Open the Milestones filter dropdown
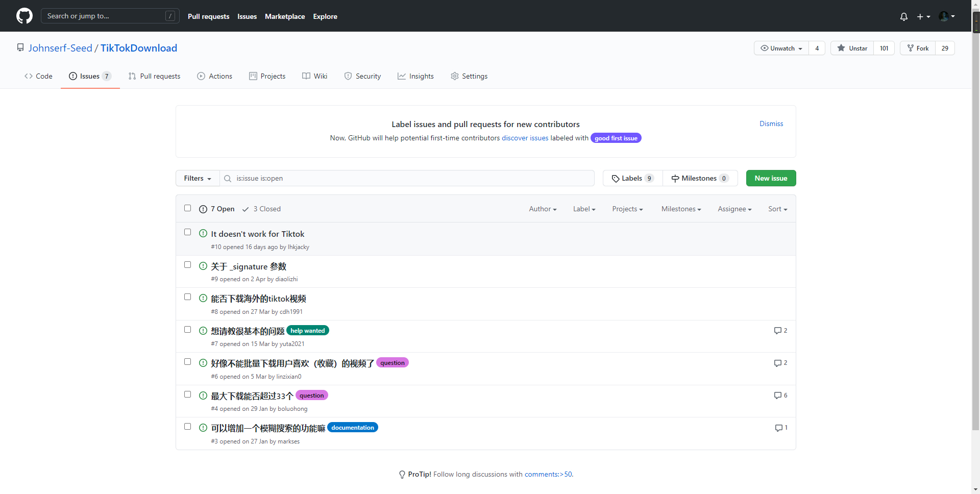This screenshot has width=980, height=494. tap(681, 209)
